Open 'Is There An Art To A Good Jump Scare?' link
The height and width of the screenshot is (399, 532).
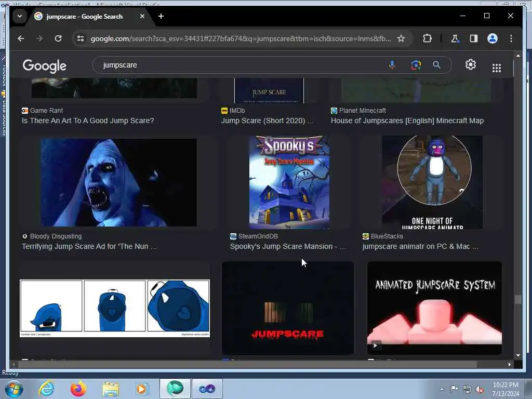(88, 121)
